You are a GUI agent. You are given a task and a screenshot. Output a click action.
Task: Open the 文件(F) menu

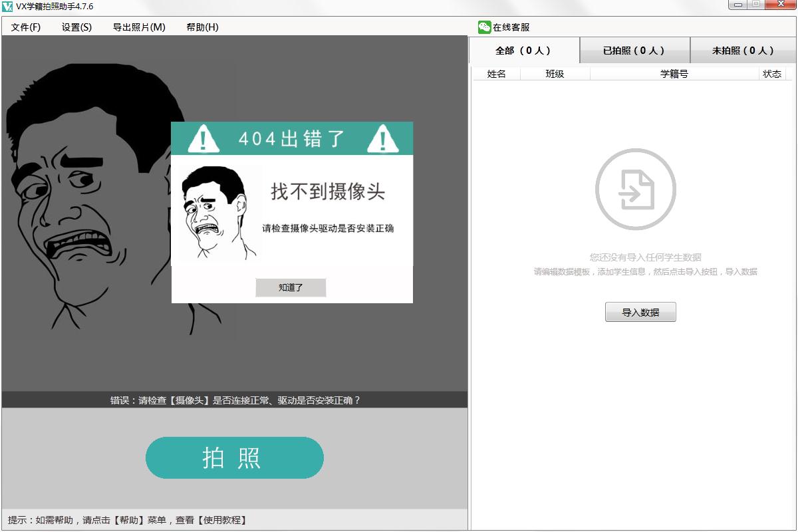pyautogui.click(x=26, y=27)
